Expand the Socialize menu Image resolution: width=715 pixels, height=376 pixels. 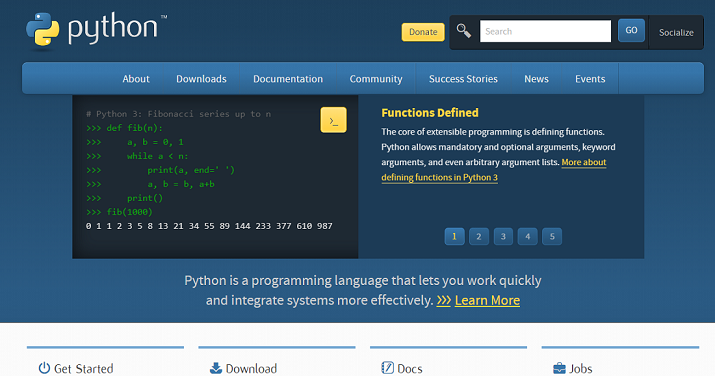676,32
